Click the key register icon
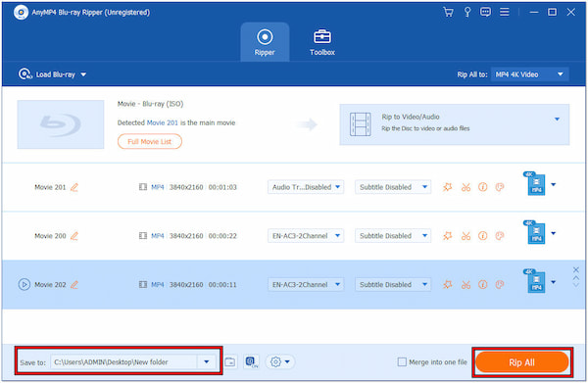This screenshot has height=383, width=588. click(x=467, y=12)
